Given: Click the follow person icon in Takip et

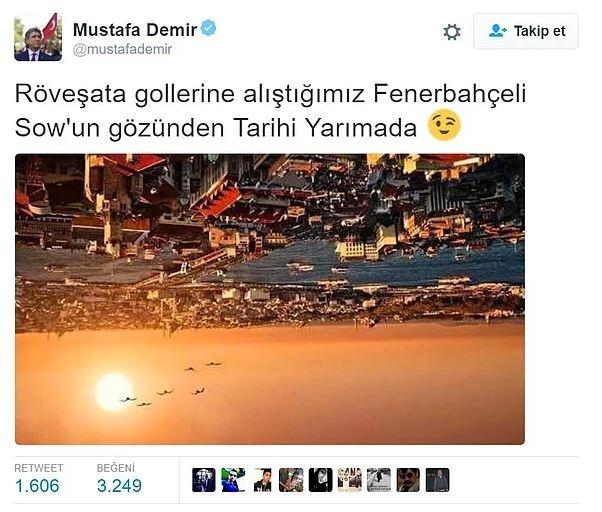Looking at the screenshot, I should coord(498,31).
